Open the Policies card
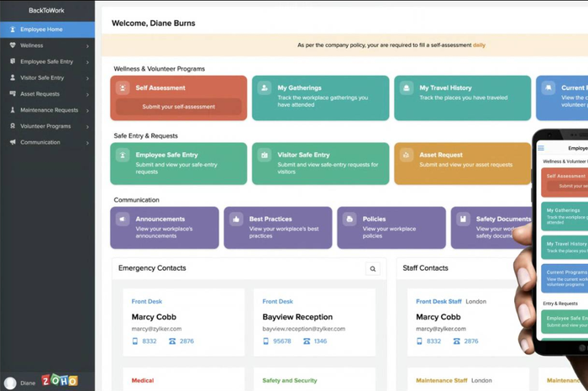The height and width of the screenshot is (391, 588). (391, 228)
